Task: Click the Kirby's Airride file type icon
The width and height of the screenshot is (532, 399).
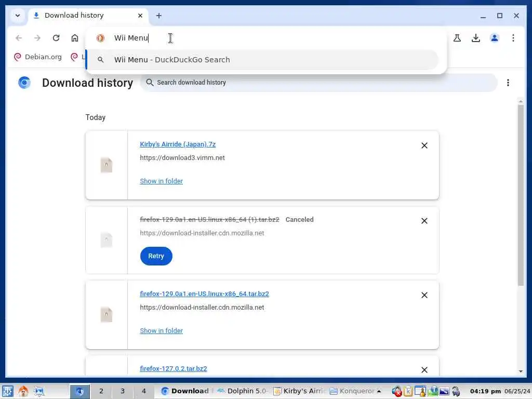Action: (106, 165)
